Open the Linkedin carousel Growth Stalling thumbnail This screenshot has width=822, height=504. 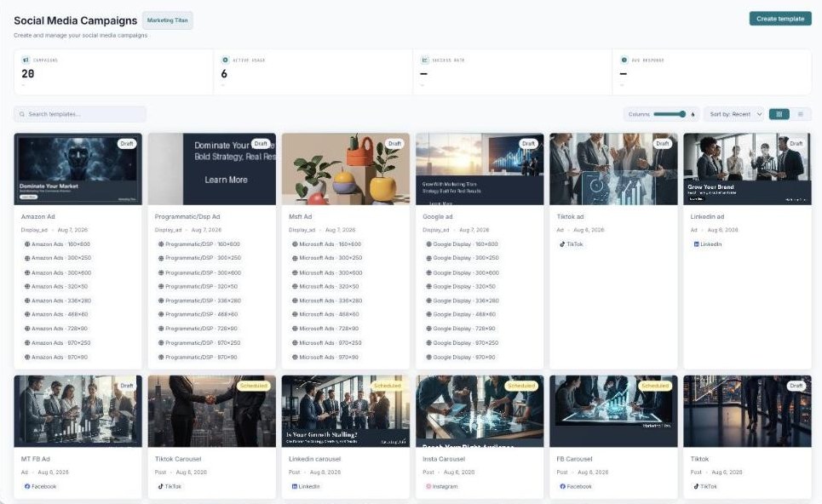[346, 411]
